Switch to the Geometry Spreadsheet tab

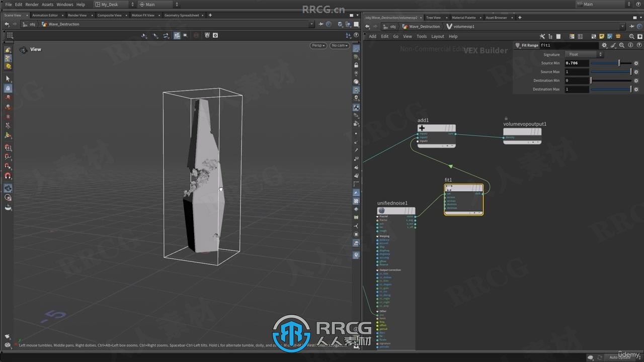click(x=181, y=15)
